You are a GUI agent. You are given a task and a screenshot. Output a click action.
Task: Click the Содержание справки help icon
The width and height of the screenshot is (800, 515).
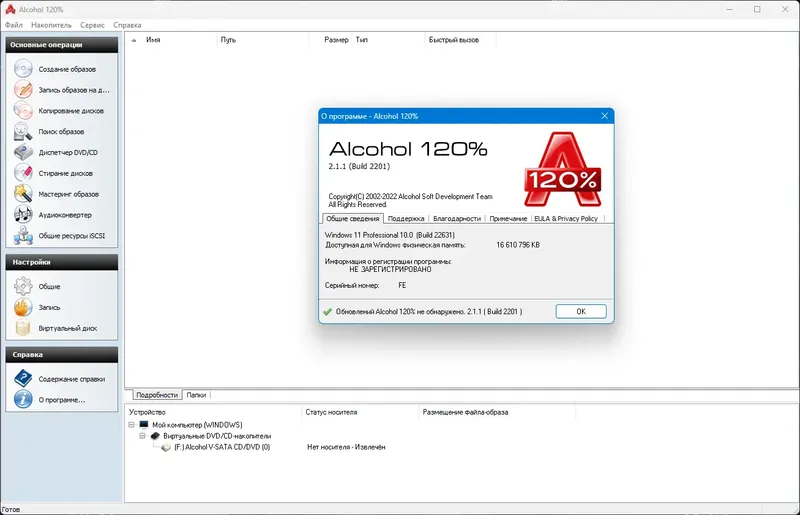(x=23, y=378)
